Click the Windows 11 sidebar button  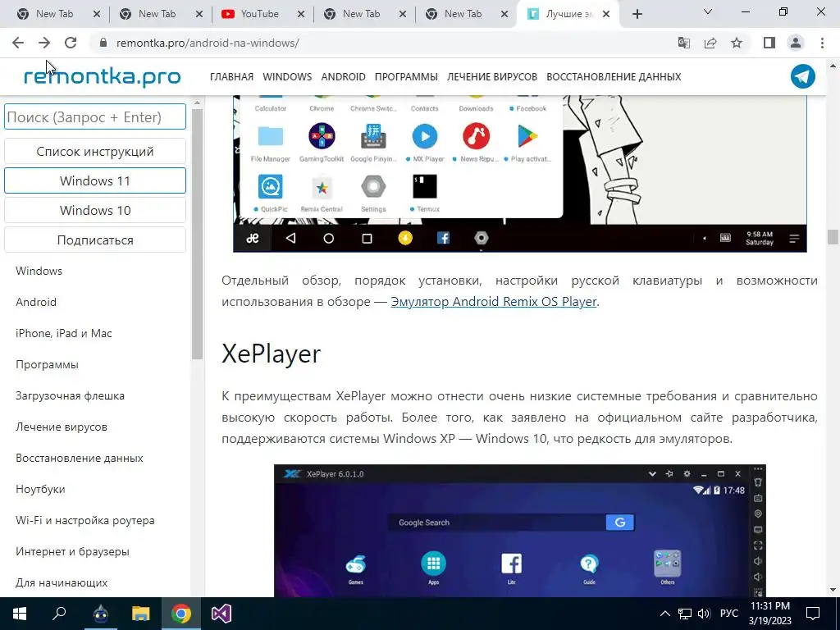95,180
